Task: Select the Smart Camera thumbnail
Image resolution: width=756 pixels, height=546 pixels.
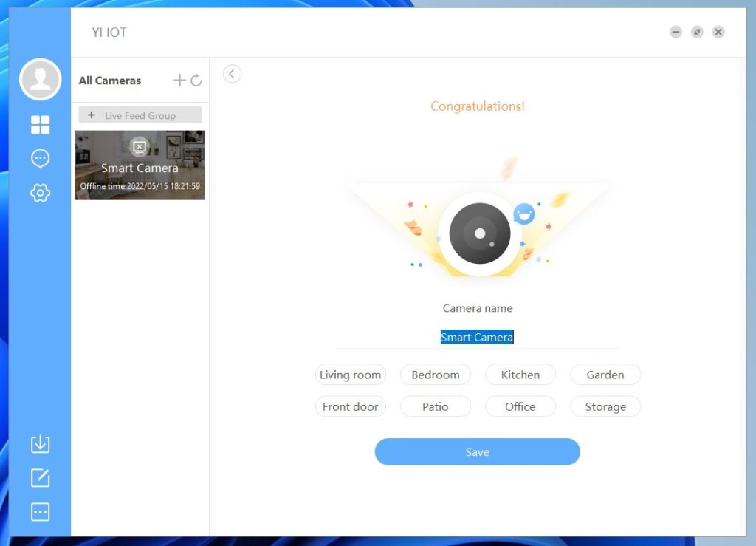Action: click(x=140, y=165)
